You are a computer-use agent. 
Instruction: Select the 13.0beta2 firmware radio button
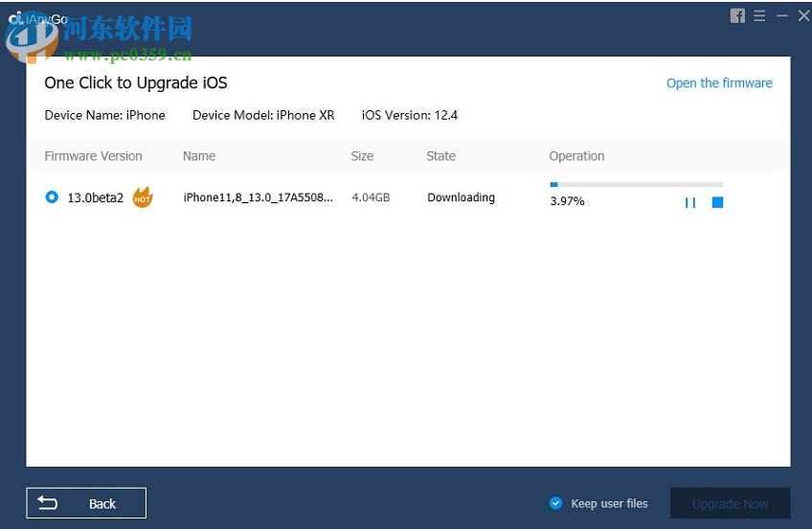(x=52, y=197)
